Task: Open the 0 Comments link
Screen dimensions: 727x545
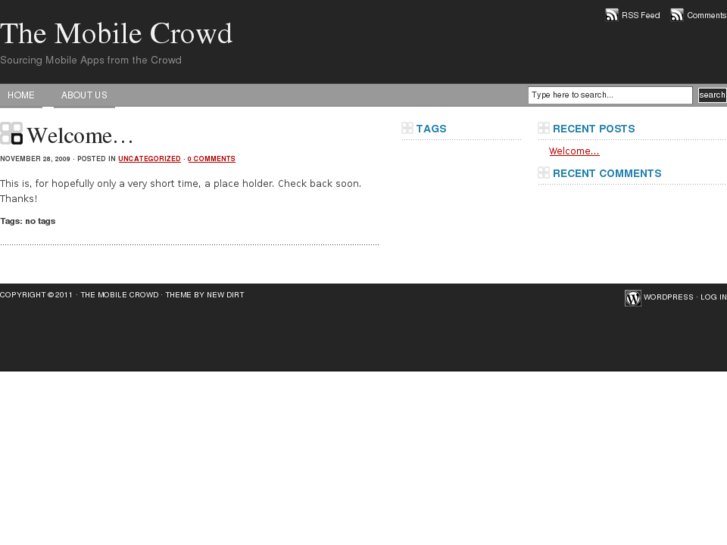Action: (x=211, y=159)
